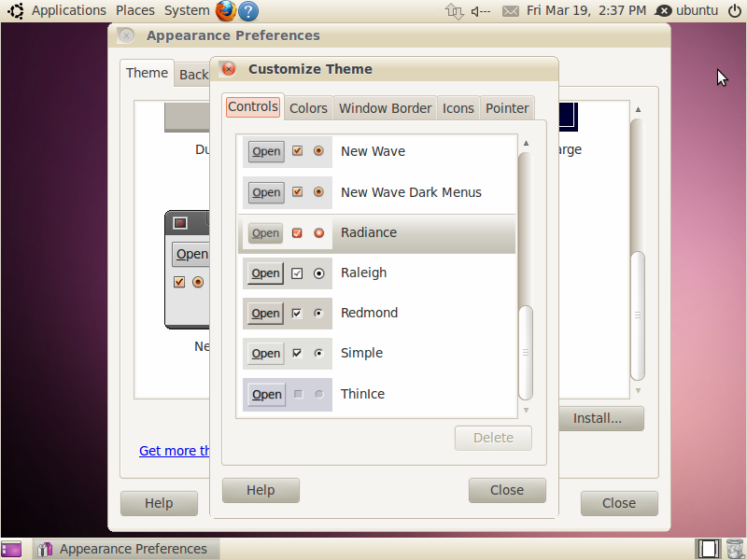This screenshot has width=747, height=560.
Task: Click the Open preview button in Raleigh row
Action: (x=265, y=273)
